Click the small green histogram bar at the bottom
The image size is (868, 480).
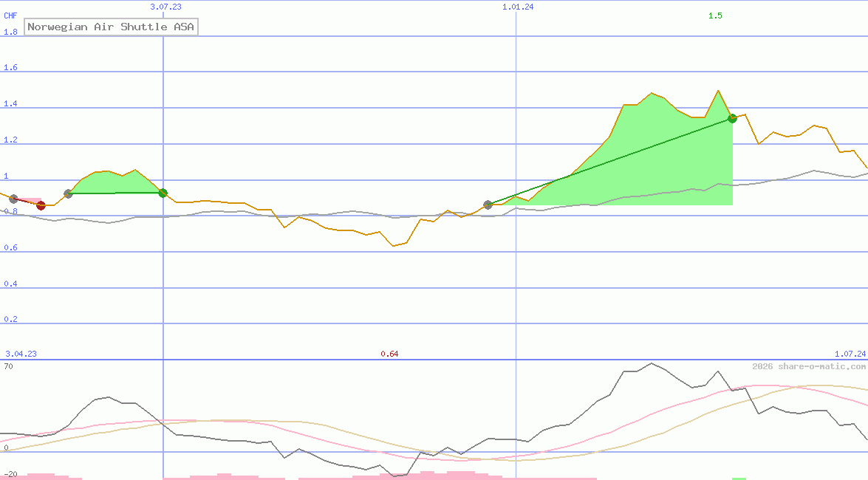[x=739, y=479]
